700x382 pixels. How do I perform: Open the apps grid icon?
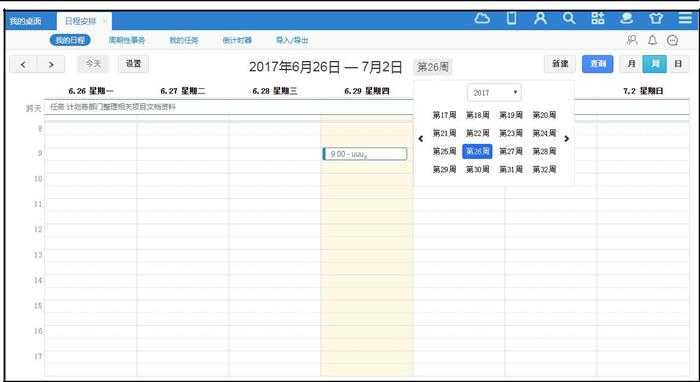tap(598, 19)
